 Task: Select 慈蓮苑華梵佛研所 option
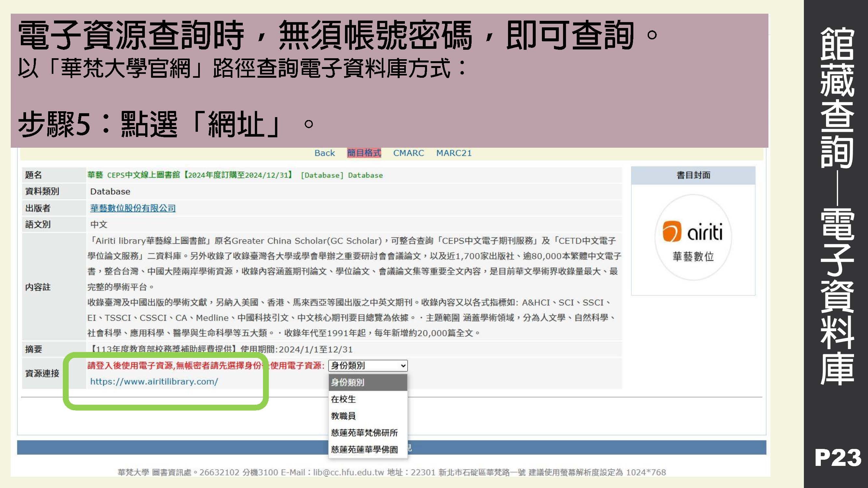pyautogui.click(x=368, y=433)
